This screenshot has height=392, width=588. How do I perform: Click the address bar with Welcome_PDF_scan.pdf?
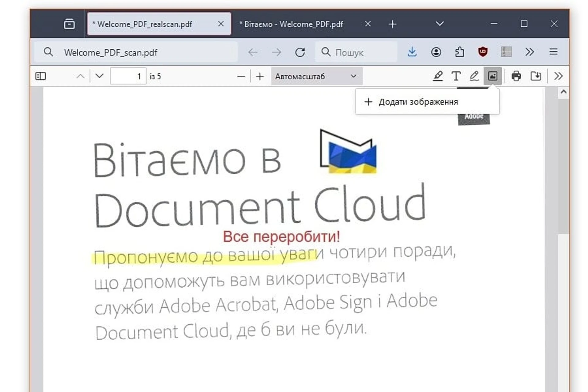click(x=136, y=52)
